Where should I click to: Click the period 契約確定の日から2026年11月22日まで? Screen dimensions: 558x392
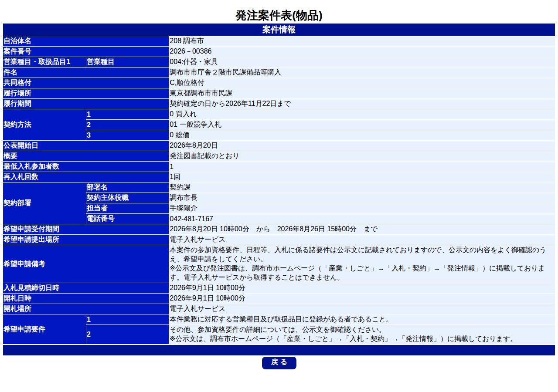(x=230, y=104)
